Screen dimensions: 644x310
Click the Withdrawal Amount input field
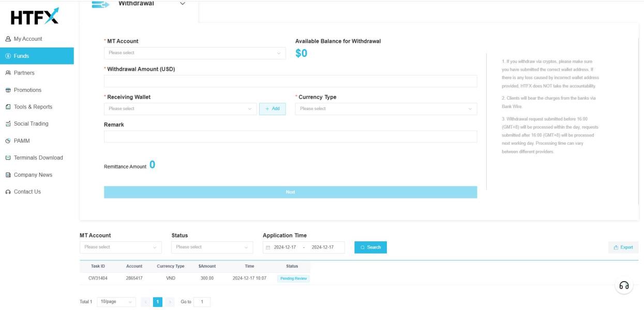[x=290, y=81]
